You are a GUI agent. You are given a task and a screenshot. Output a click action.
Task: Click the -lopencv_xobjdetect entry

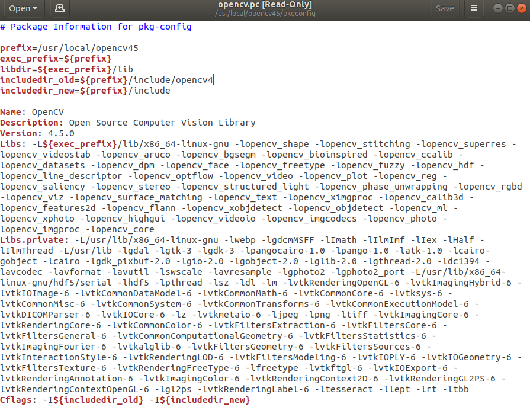click(232, 208)
